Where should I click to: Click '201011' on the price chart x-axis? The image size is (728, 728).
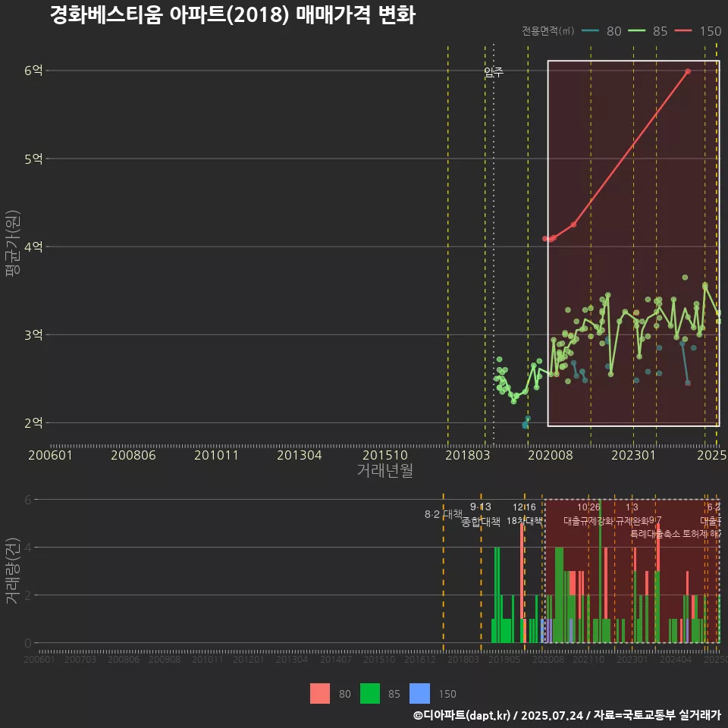point(216,455)
